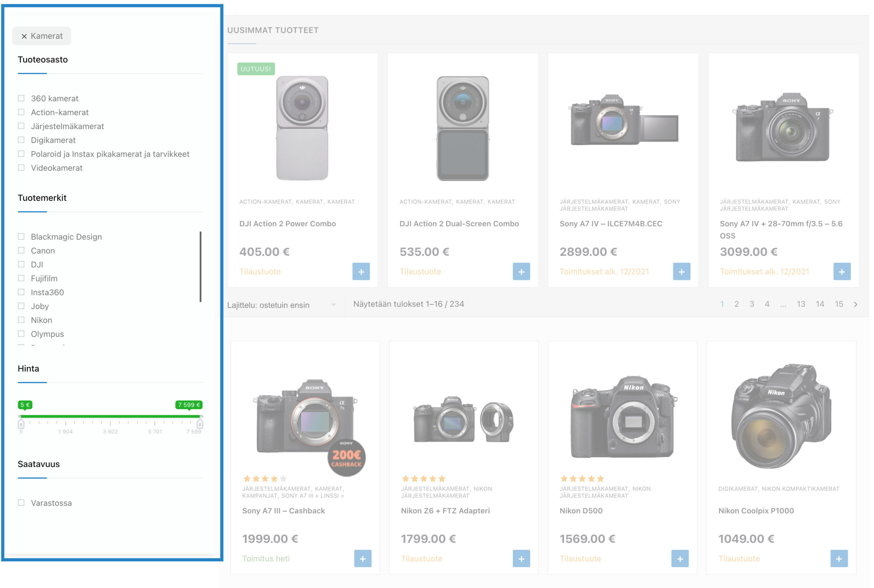Add Nikon Z6 + FTZ Adapteri to cart

point(521,558)
